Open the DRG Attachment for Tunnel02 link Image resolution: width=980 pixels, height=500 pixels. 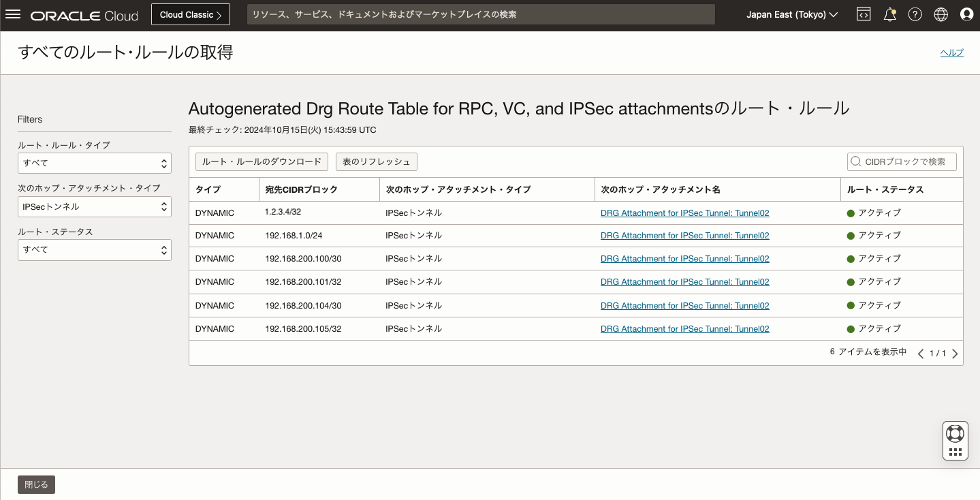pyautogui.click(x=684, y=213)
